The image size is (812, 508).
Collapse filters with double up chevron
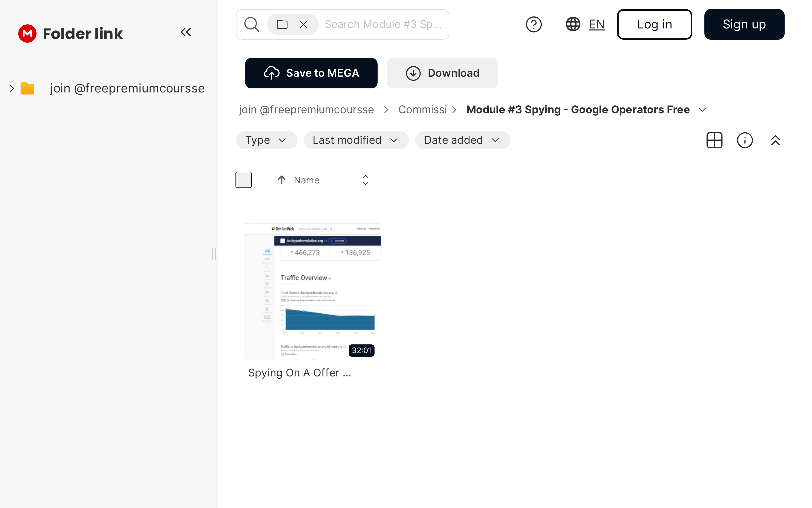click(775, 140)
